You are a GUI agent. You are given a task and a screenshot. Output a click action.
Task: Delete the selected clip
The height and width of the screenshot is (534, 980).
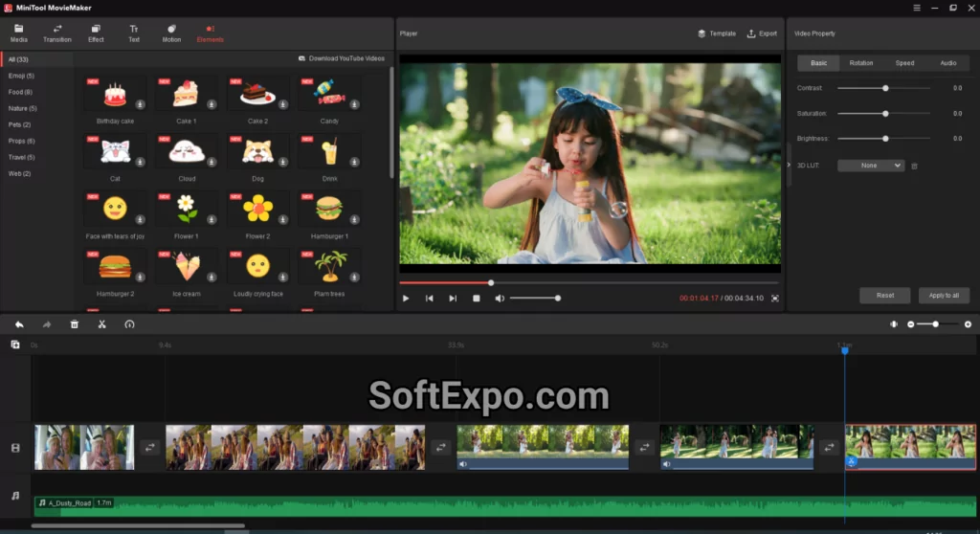click(75, 324)
